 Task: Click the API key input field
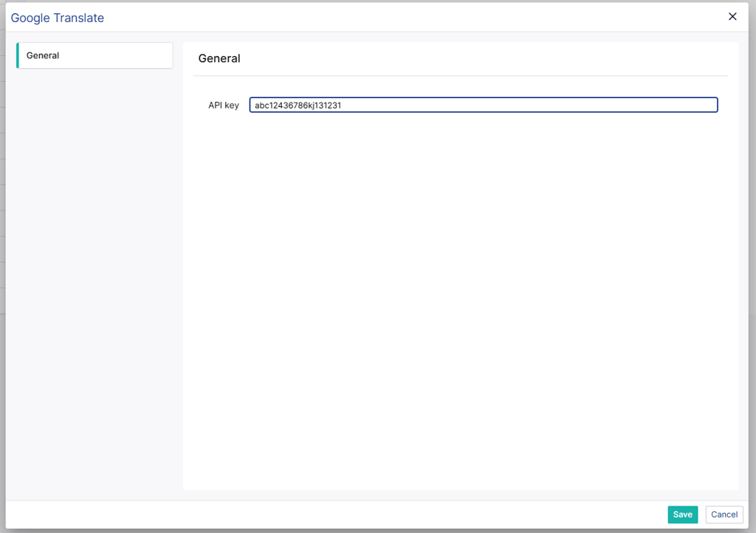(x=483, y=105)
